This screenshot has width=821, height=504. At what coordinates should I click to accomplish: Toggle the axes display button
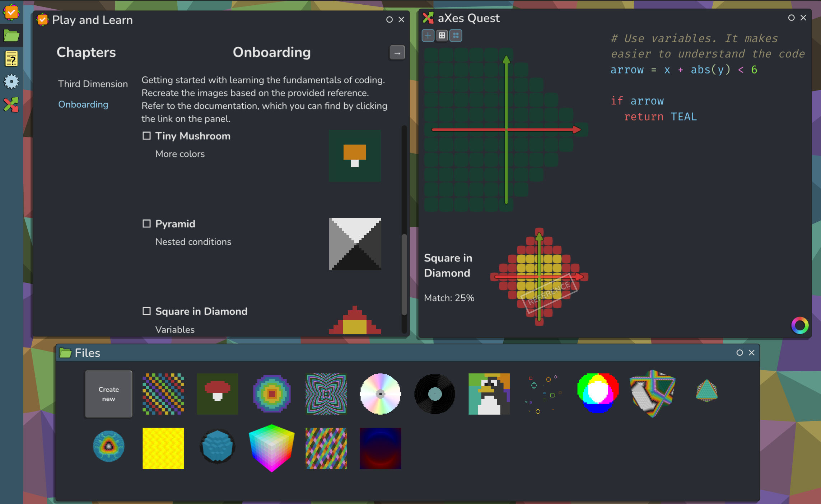[x=428, y=36]
